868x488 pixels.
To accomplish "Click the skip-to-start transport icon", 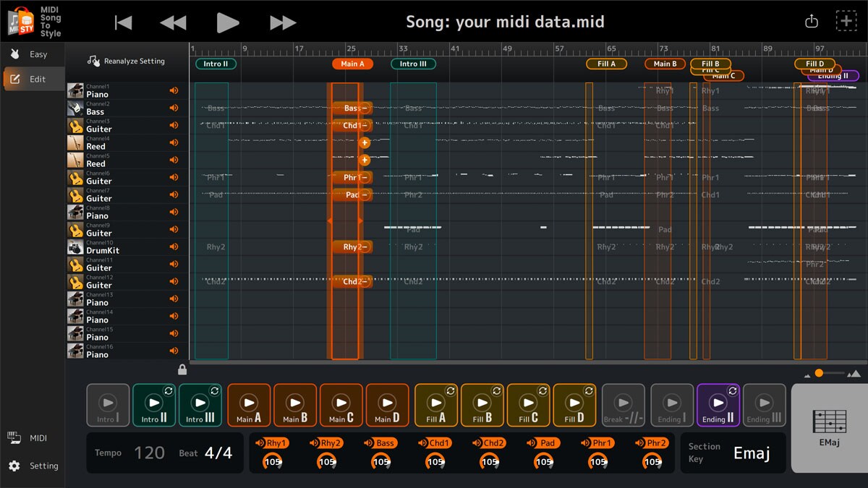I will pos(123,22).
